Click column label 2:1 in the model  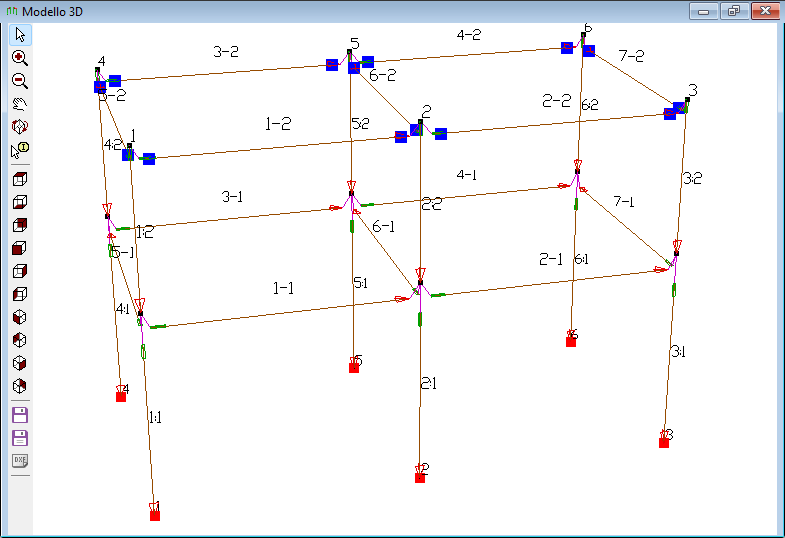pos(429,383)
